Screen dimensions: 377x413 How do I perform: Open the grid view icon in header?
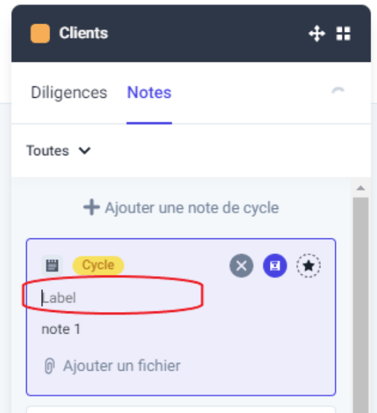(x=343, y=34)
